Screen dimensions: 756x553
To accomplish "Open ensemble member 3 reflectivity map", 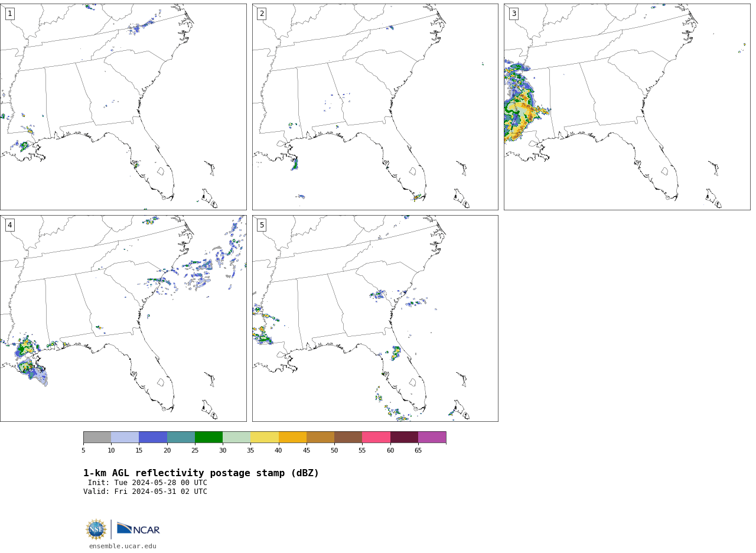I will point(627,107).
